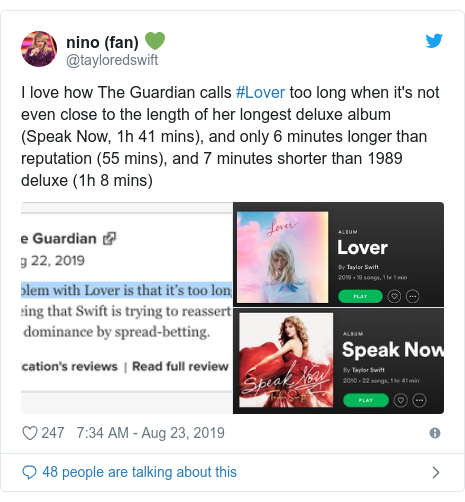Screen dimensions: 465x502
Task: Open more options on the Lover album
Action: pyautogui.click(x=413, y=296)
